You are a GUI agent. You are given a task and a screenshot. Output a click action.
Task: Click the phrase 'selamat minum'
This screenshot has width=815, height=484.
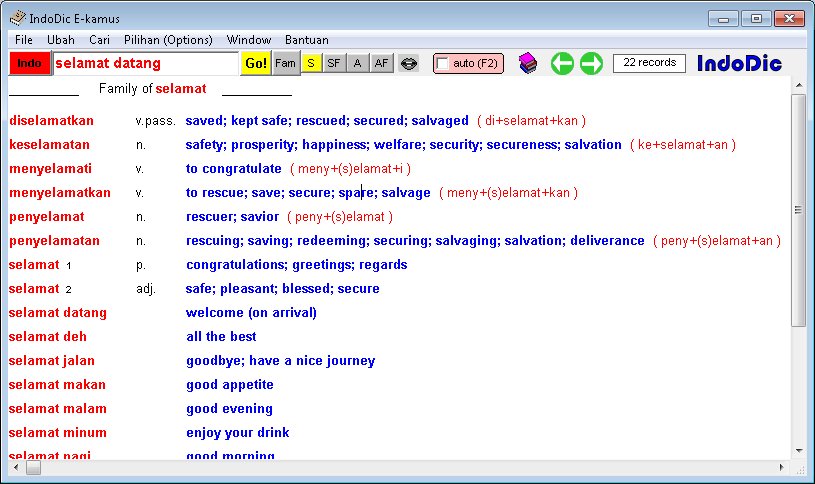[58, 433]
